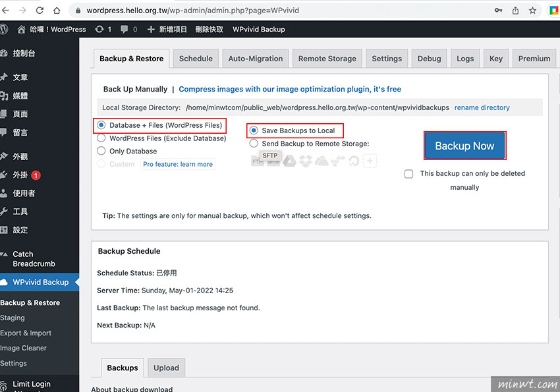Switch to Schedule tab

click(x=196, y=59)
